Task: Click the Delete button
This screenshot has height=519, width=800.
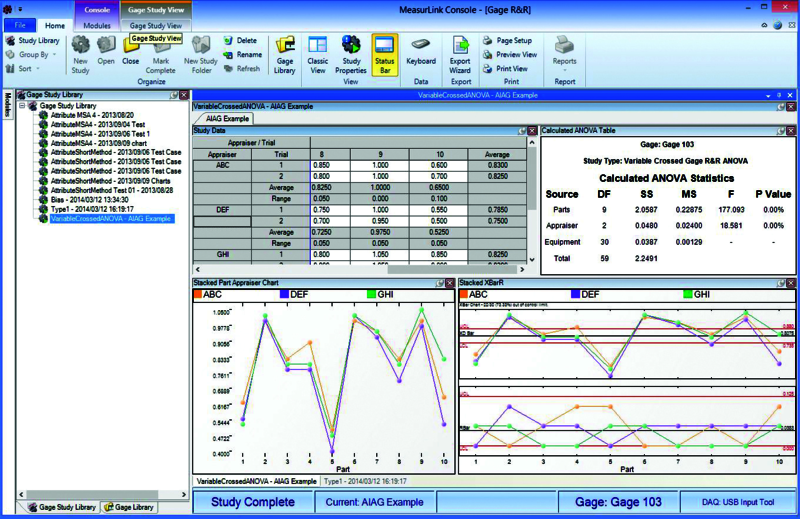Action: click(241, 40)
